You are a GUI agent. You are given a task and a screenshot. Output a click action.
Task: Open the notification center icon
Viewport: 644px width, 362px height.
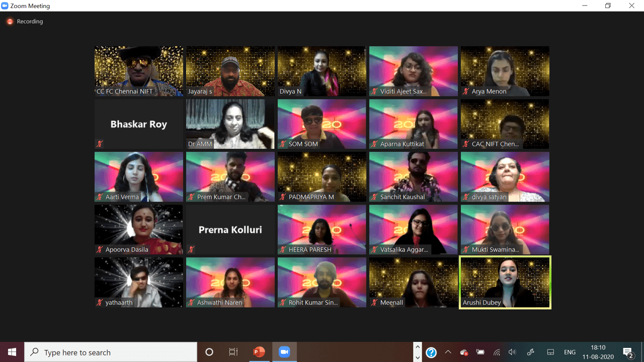click(x=628, y=352)
